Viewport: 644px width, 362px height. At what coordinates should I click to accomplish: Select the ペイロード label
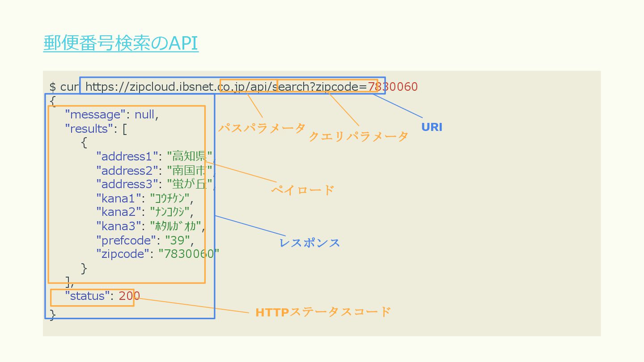(303, 189)
